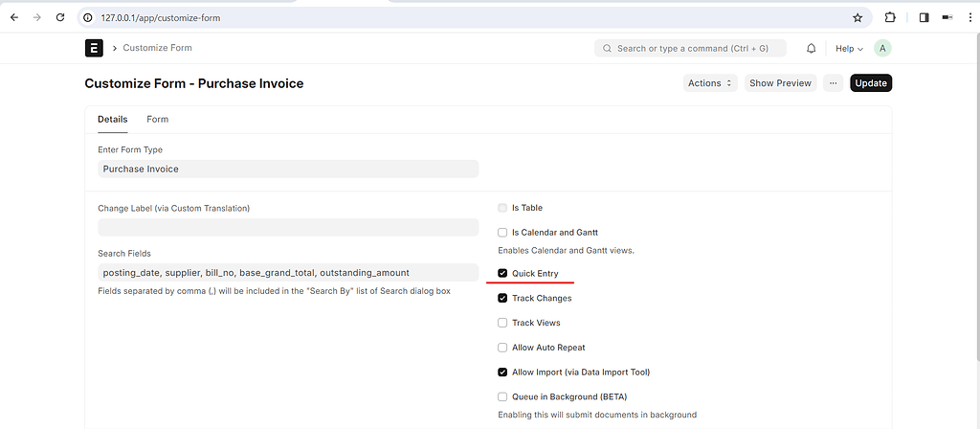Screen dimensions: 980x429
Task: Reload the page with refresh icon
Action: point(60,17)
